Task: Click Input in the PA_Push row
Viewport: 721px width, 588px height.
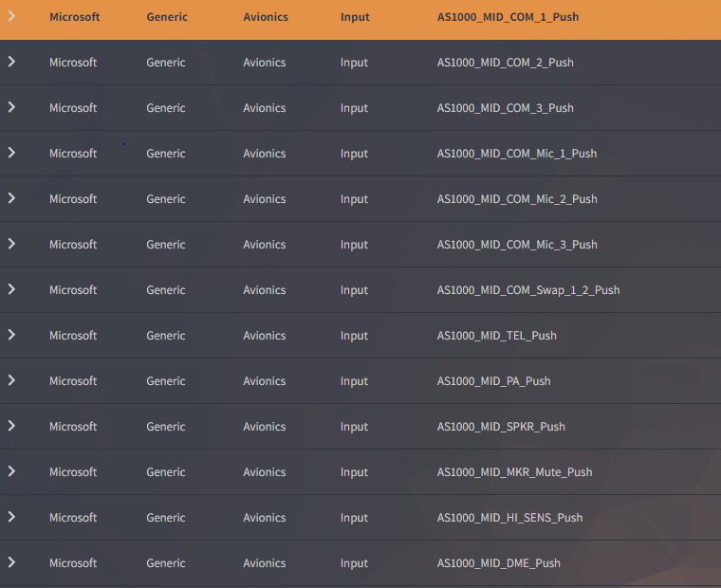Action: coord(354,381)
